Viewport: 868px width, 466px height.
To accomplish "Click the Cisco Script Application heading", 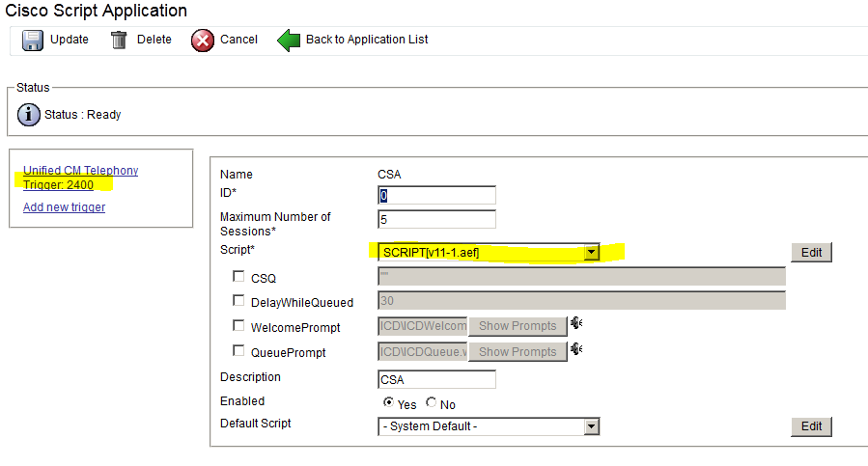I will click(96, 11).
